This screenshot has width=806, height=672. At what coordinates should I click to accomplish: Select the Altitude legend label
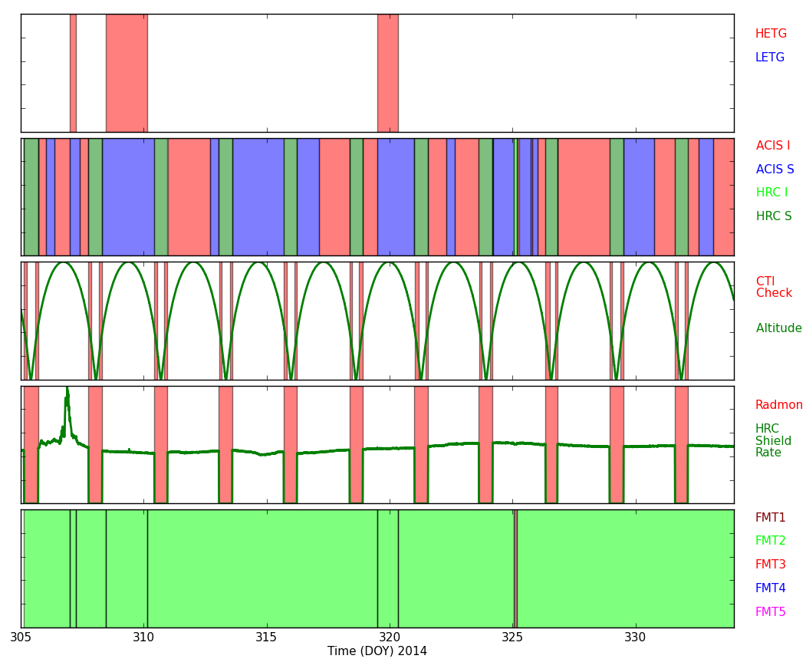click(778, 329)
